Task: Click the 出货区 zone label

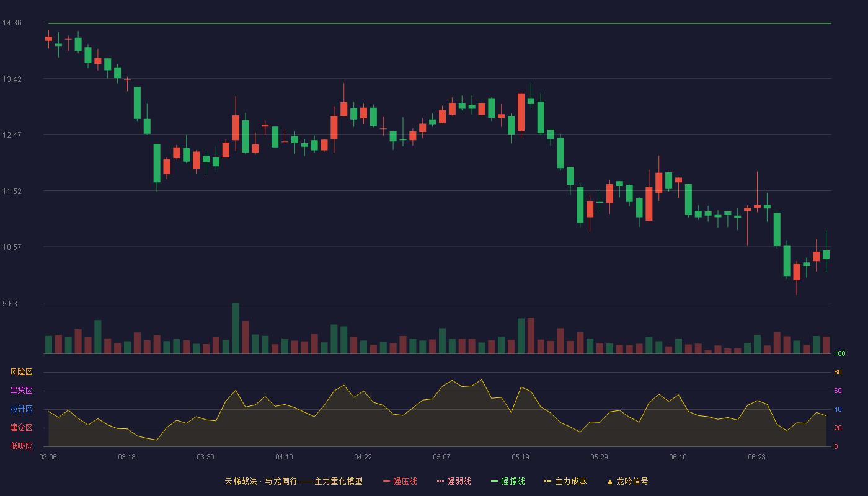Action: 21,391
